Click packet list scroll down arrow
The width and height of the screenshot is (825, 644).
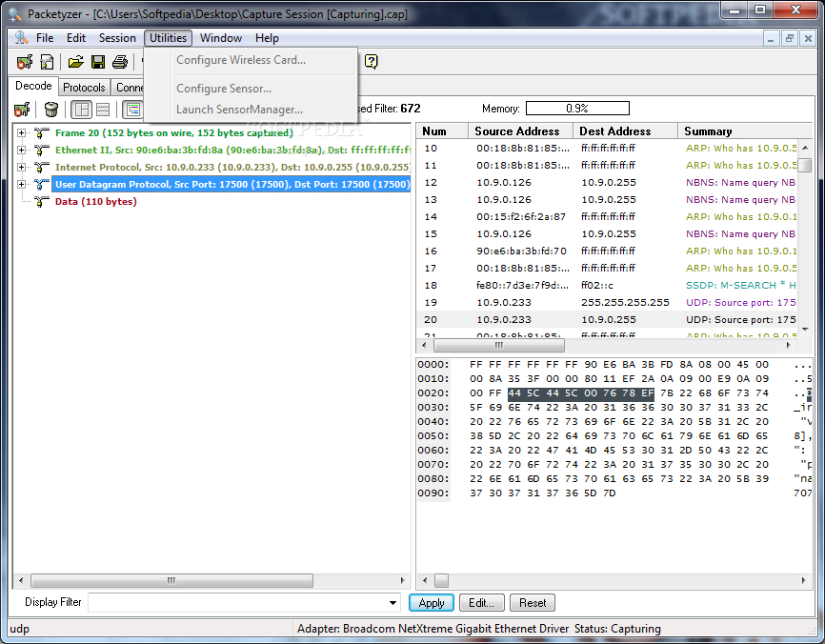(x=805, y=330)
